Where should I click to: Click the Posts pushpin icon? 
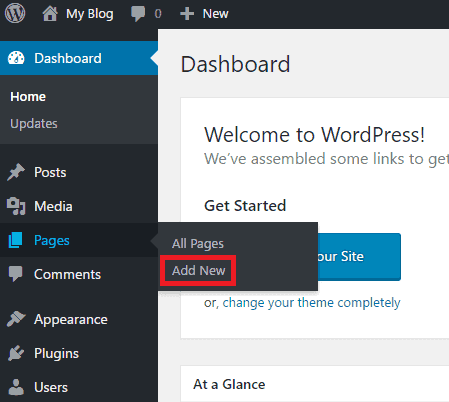coord(16,172)
